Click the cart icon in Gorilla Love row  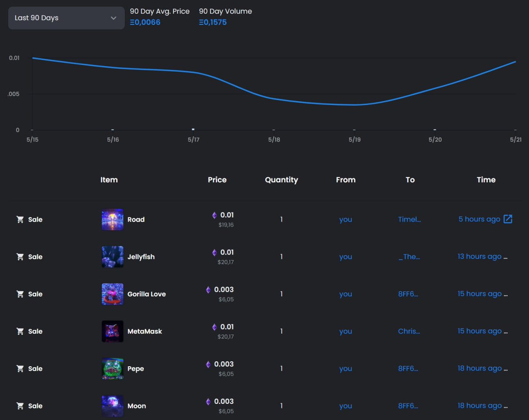(20, 294)
